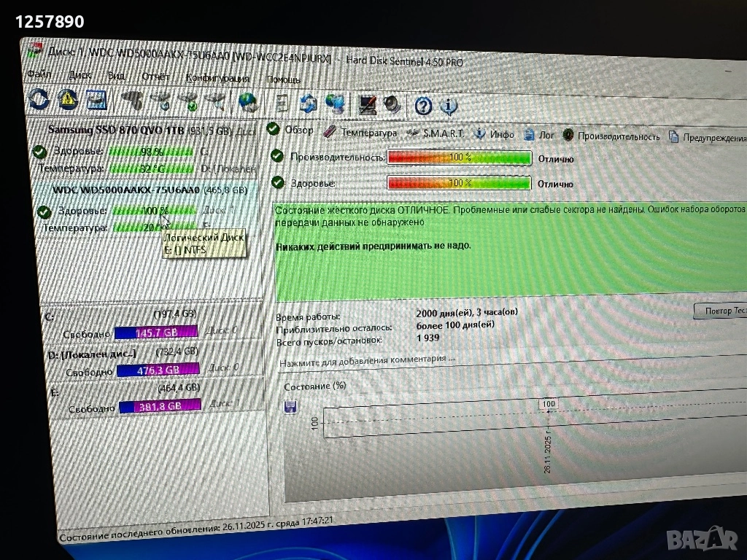Click the Приблизительно осталось value более 100 дня(ей)

455,325
